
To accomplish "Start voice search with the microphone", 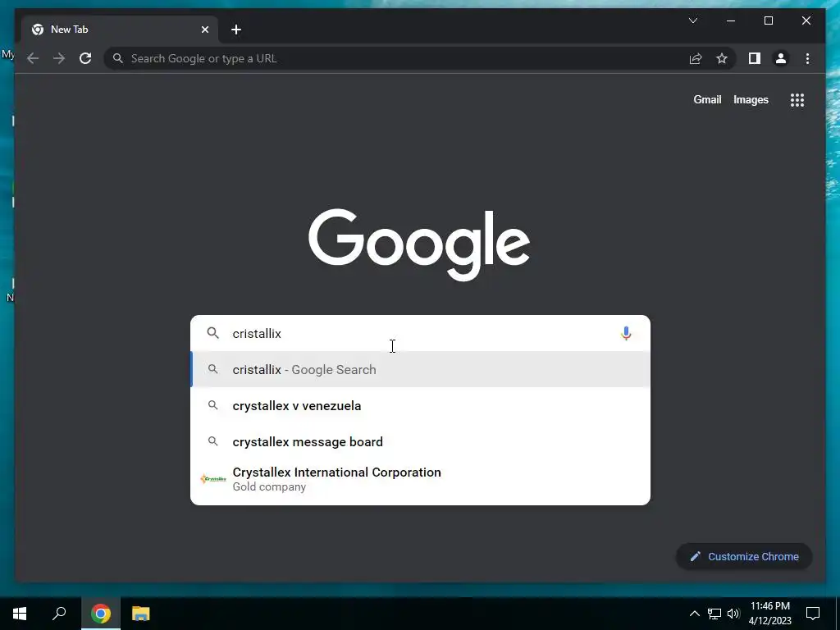I will 626,333.
